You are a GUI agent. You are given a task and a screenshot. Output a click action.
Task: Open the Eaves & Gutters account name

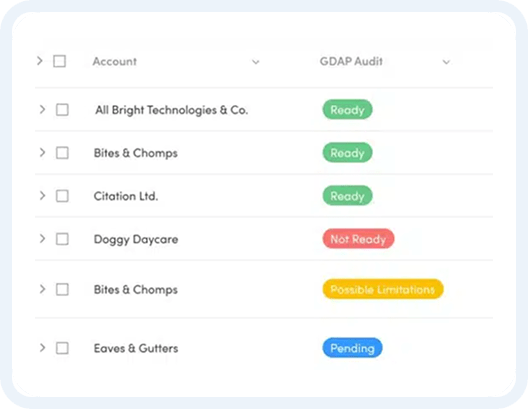136,348
